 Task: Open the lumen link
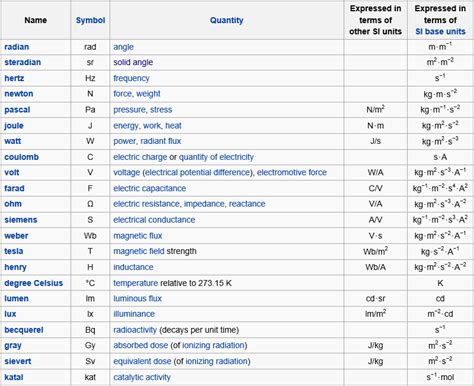pos(16,298)
